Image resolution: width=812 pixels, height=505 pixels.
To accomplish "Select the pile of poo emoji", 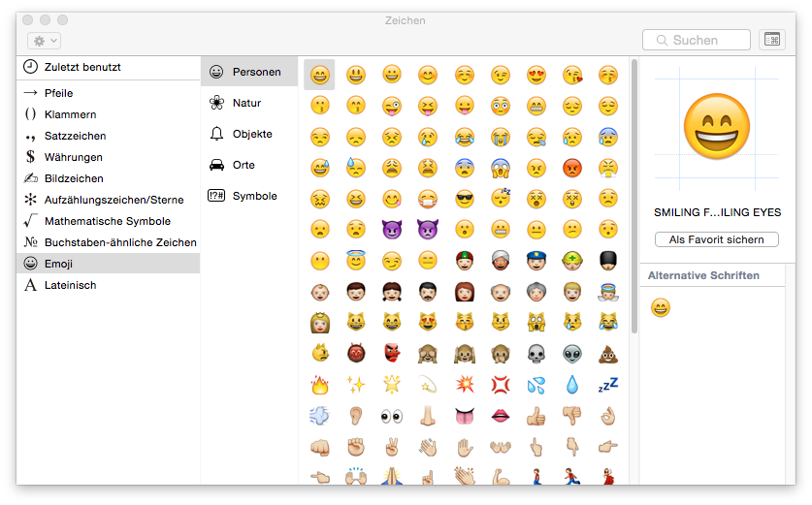I will click(x=608, y=354).
